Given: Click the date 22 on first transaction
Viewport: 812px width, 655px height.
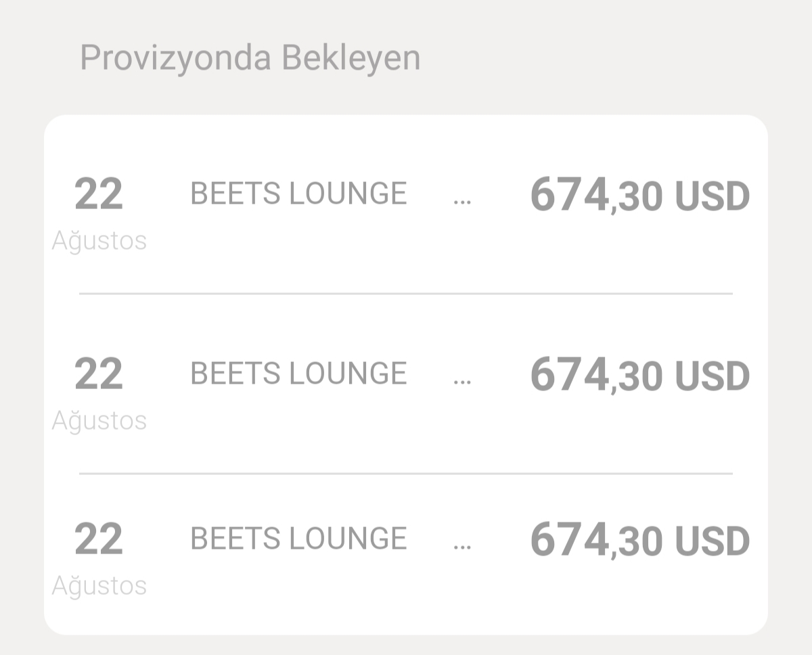Looking at the screenshot, I should [x=99, y=194].
